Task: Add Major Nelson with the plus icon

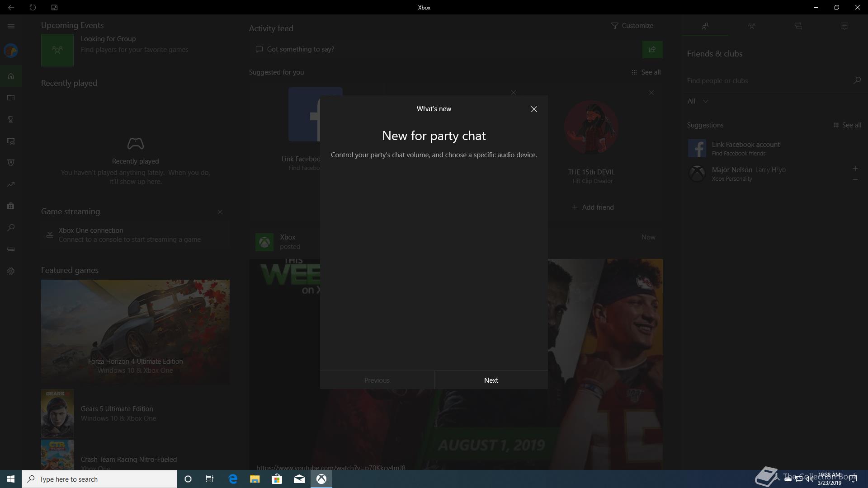Action: coord(855,169)
